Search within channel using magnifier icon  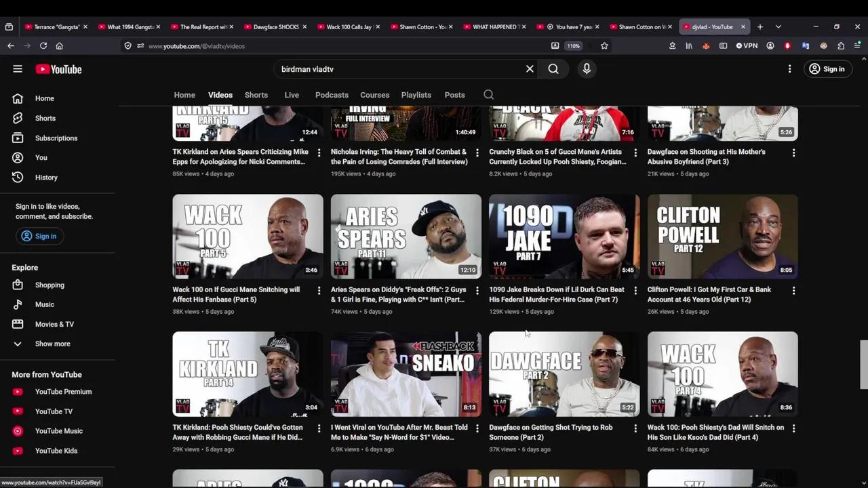[x=488, y=95]
